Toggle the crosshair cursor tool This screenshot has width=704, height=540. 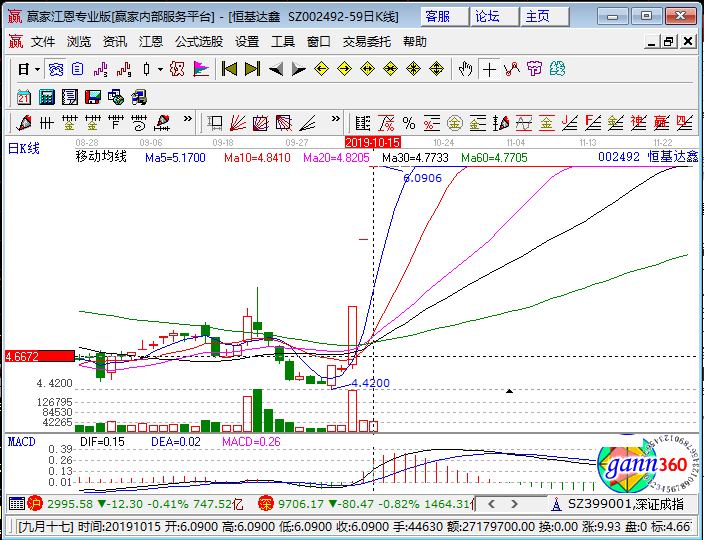coord(489,70)
